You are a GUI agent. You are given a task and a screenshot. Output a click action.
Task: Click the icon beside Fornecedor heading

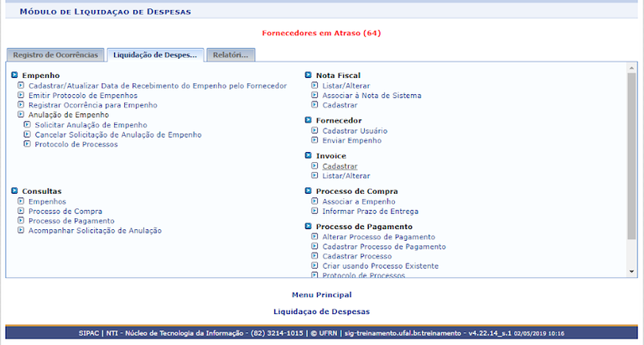pyautogui.click(x=309, y=120)
